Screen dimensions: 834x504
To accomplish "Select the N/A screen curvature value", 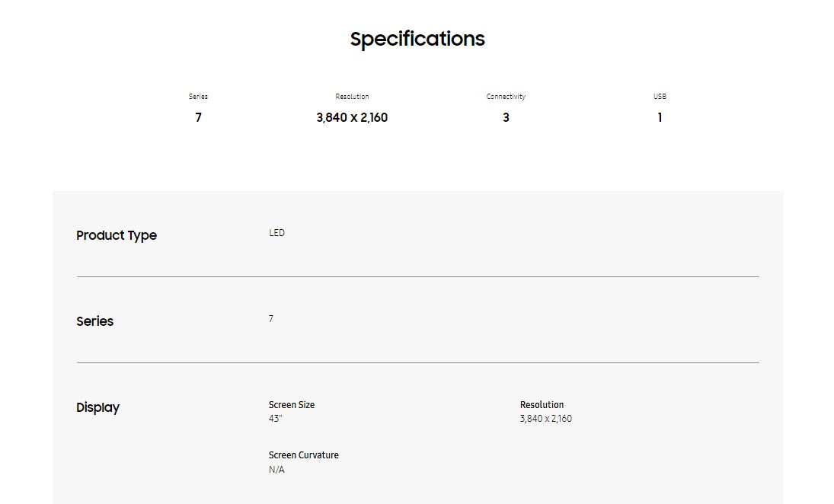I will point(276,470).
